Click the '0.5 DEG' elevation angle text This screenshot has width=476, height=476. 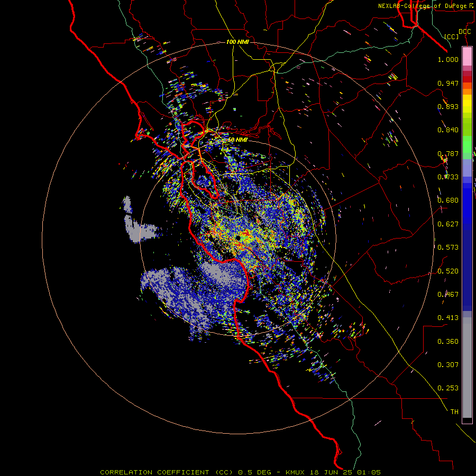255,472
